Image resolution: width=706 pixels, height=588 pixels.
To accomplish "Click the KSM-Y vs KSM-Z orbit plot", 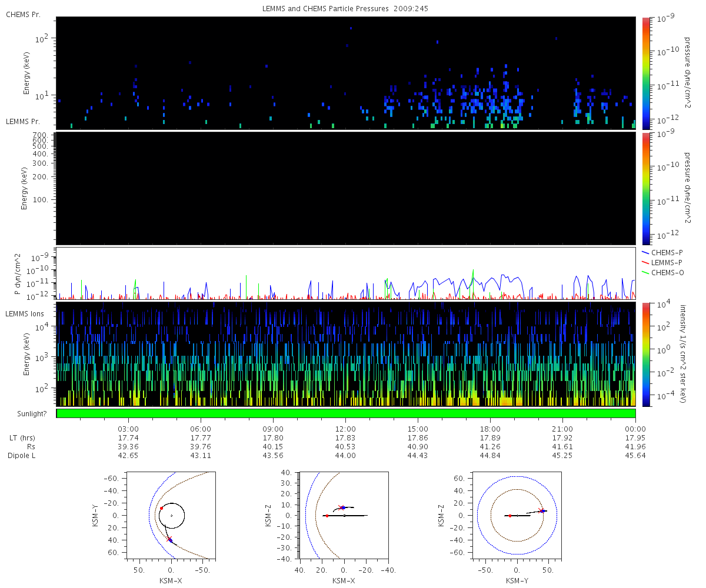I will click(x=517, y=514).
